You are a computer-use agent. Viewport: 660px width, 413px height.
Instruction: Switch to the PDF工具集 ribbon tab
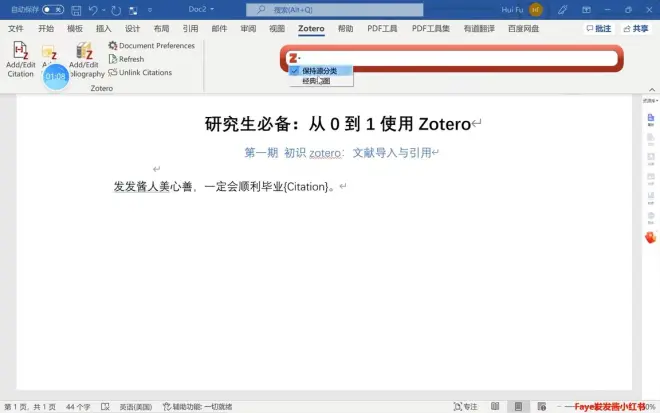coord(431,29)
